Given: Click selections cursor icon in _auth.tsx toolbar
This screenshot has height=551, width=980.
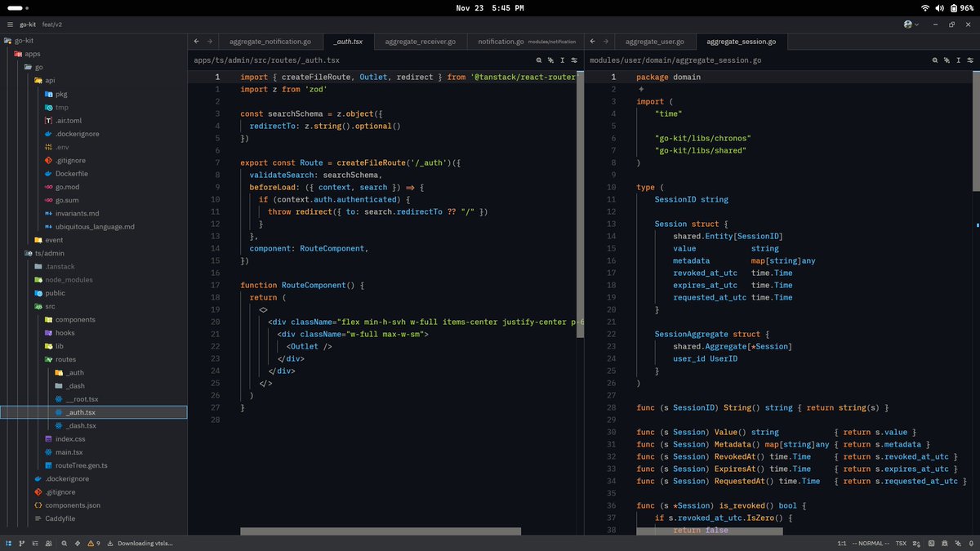Looking at the screenshot, I should click(563, 60).
